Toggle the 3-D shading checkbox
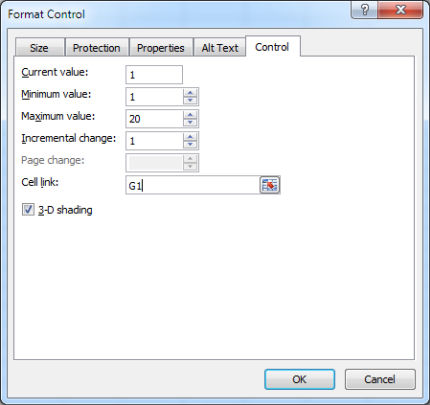 click(x=28, y=210)
